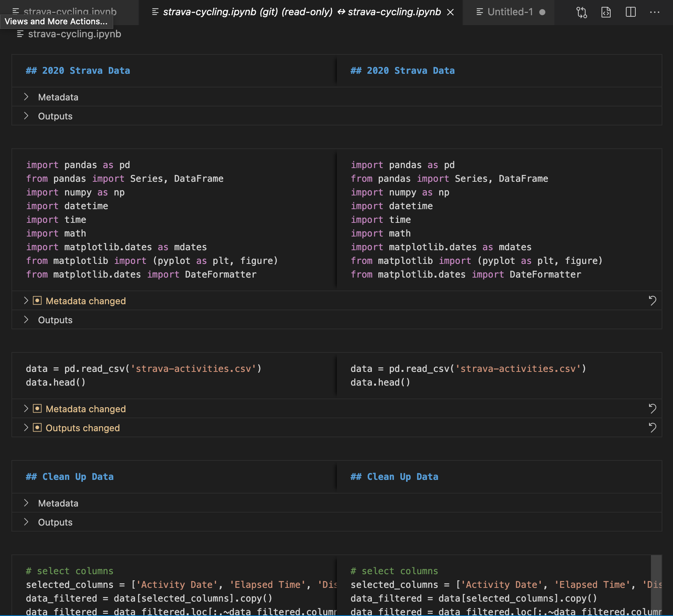
Task: Expand the Metadata section under 2020 Strava Data
Action: [26, 97]
